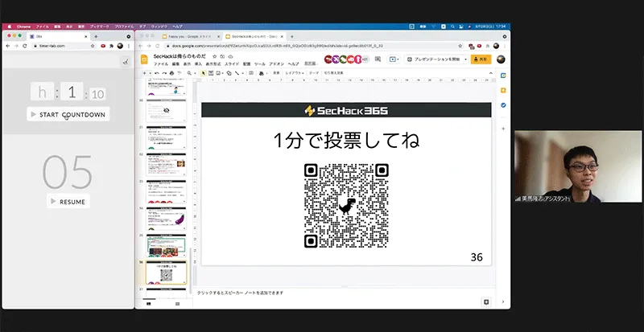Open Google Keep side panel icon
Screen dimensions: 644x332
click(503, 90)
